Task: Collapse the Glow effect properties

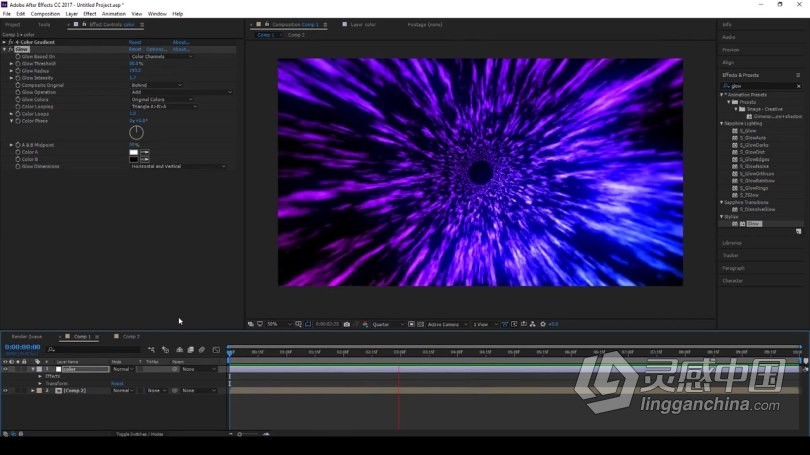Action: click(x=4, y=49)
